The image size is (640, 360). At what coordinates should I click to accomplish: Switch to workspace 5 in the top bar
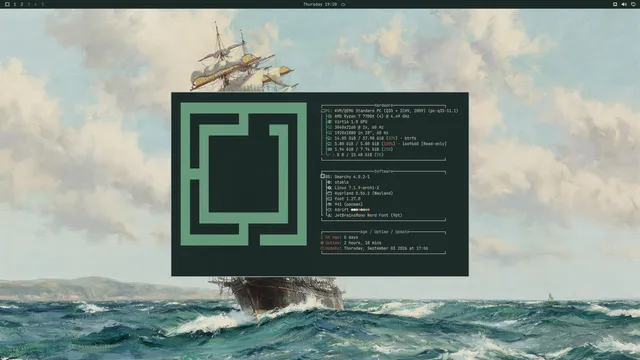coord(42,4)
